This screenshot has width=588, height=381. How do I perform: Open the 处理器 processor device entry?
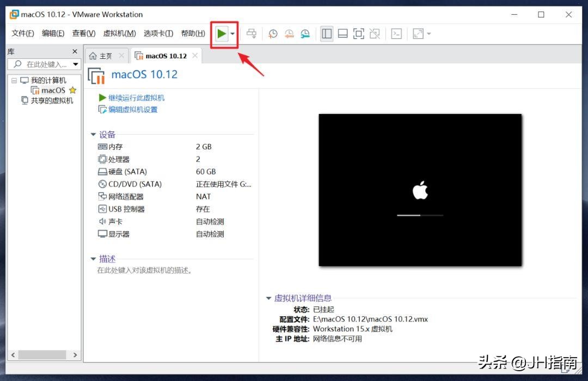tap(114, 159)
